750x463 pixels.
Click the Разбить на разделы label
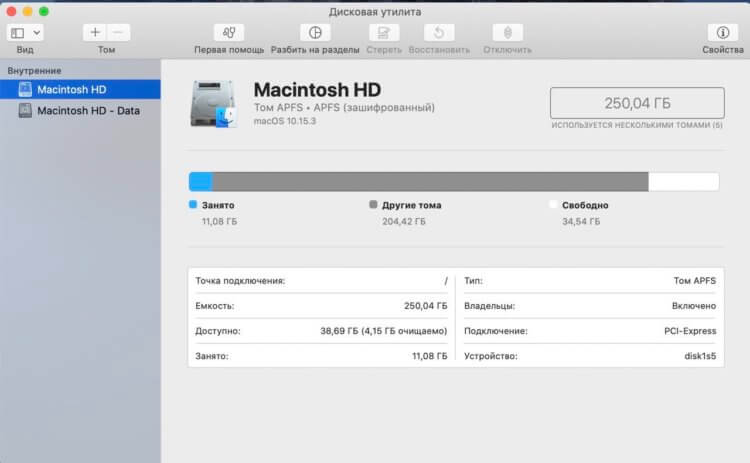click(x=315, y=50)
